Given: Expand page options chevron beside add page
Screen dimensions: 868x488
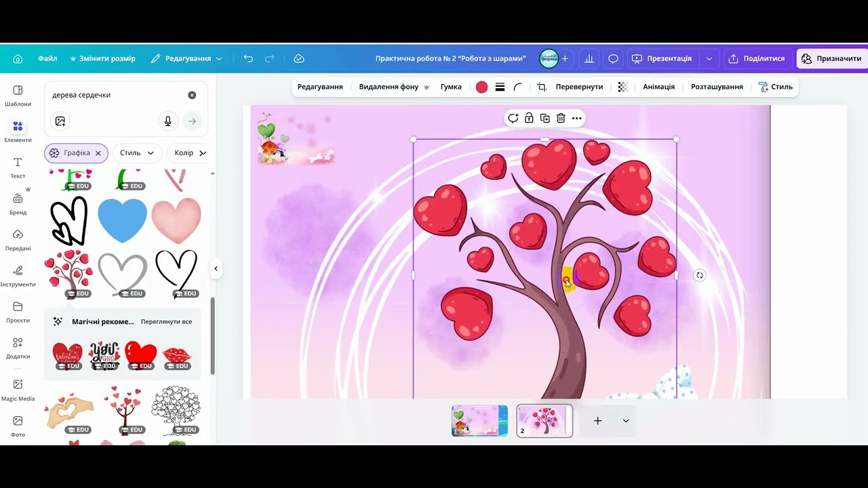Looking at the screenshot, I should pyautogui.click(x=626, y=421).
